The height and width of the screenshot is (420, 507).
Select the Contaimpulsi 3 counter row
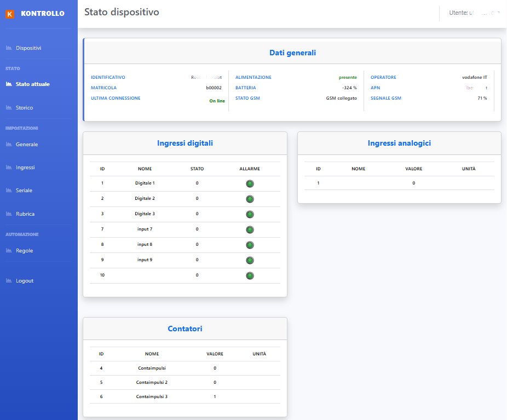(185, 396)
